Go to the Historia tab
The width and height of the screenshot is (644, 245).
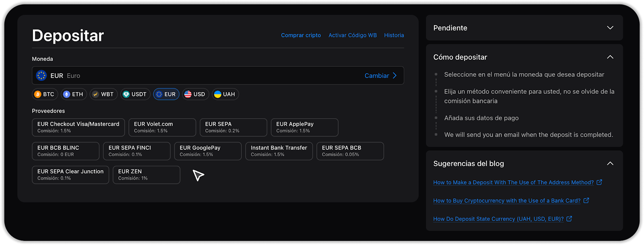[394, 35]
